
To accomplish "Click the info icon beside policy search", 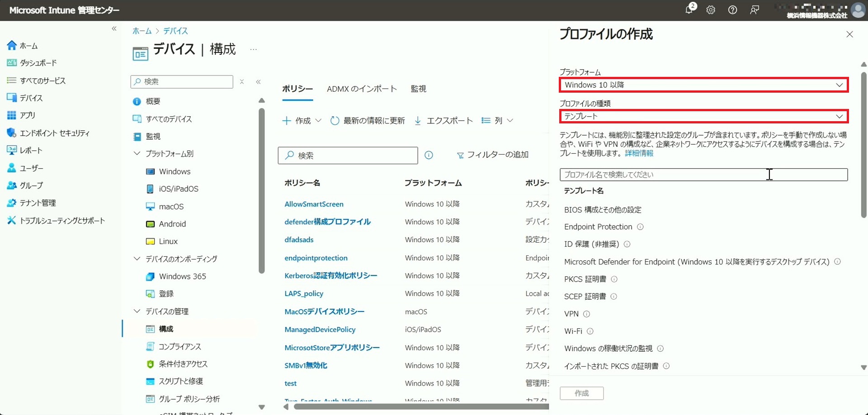I will pos(429,155).
